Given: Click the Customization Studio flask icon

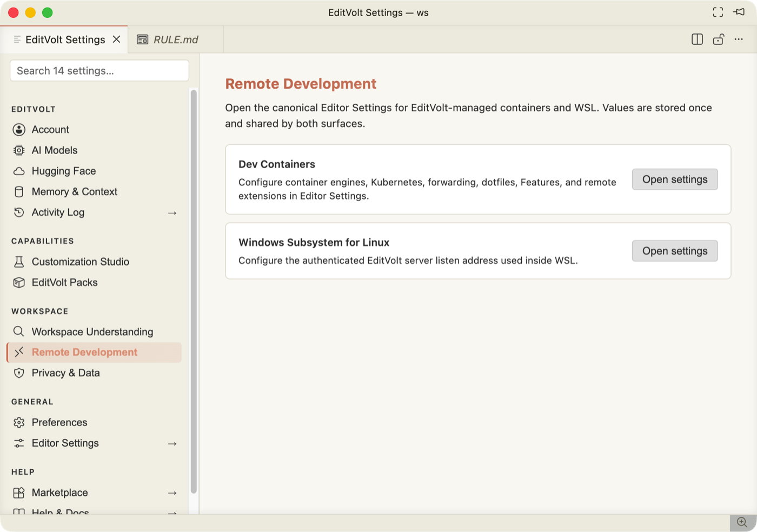Looking at the screenshot, I should (19, 262).
